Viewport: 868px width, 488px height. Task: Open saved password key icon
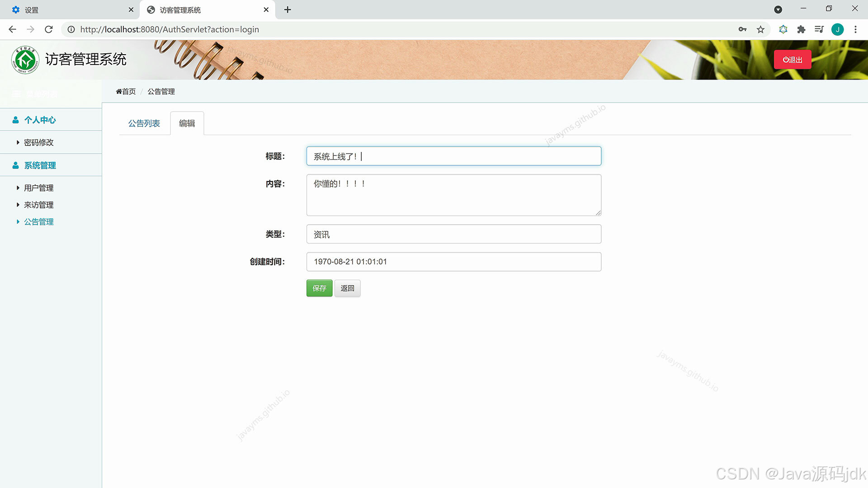click(x=742, y=29)
